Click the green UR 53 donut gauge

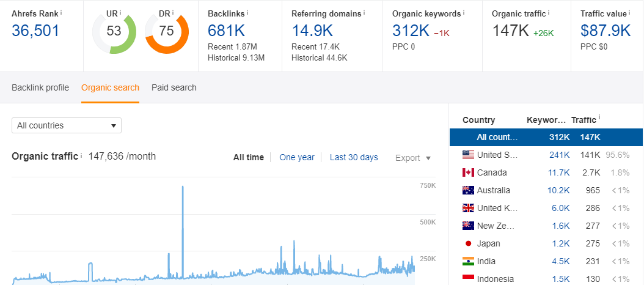pyautogui.click(x=114, y=31)
